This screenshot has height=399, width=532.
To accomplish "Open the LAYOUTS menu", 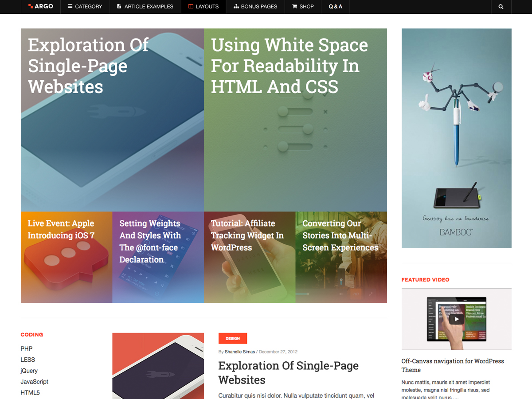I will click(203, 7).
